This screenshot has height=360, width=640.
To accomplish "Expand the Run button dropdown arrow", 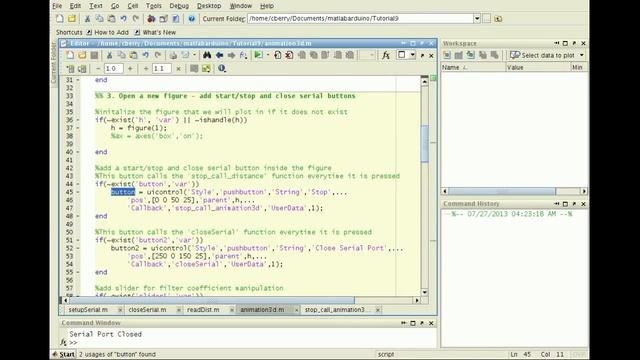I will (x=268, y=55).
